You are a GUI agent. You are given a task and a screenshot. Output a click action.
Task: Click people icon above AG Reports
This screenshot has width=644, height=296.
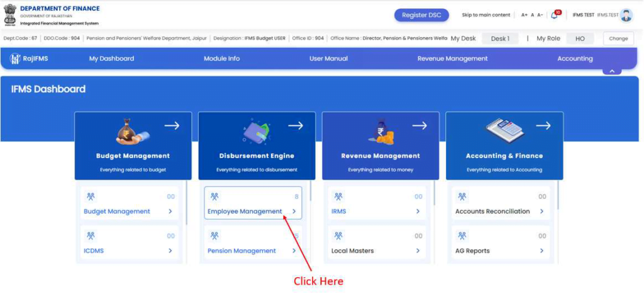click(462, 236)
